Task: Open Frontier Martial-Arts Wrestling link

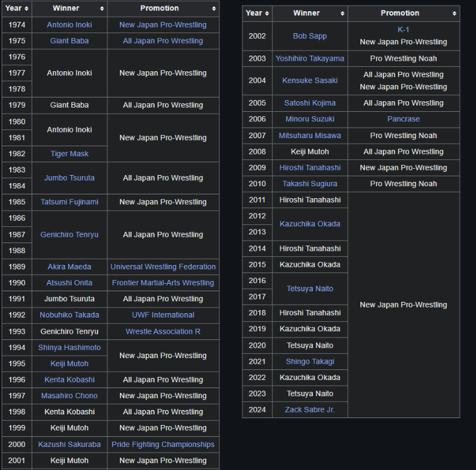Action: click(x=162, y=283)
